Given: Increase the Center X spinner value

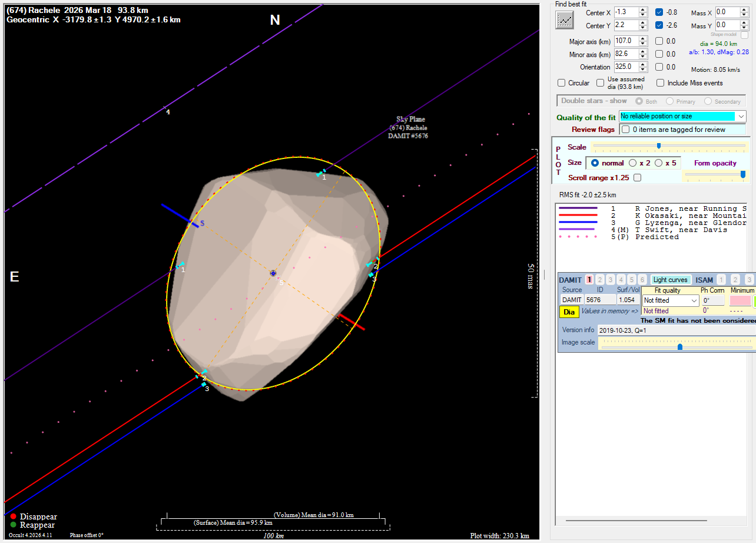Looking at the screenshot, I should click(643, 9).
